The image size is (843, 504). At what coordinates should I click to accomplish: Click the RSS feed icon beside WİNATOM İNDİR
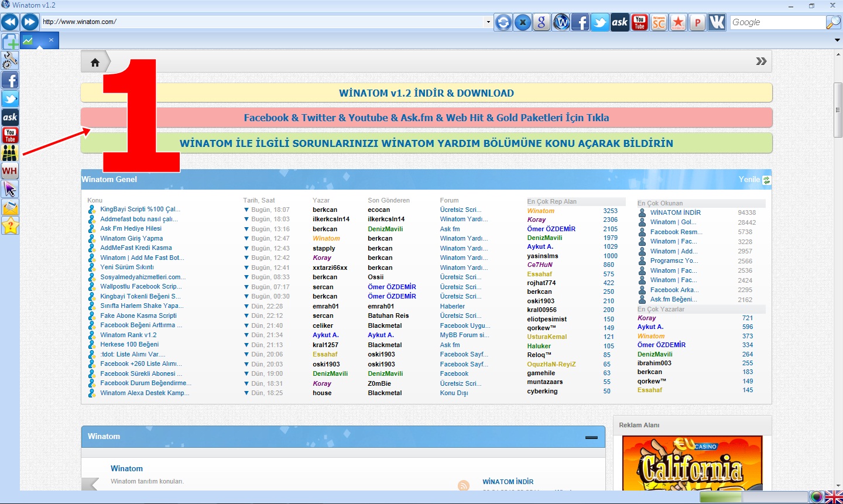(464, 485)
